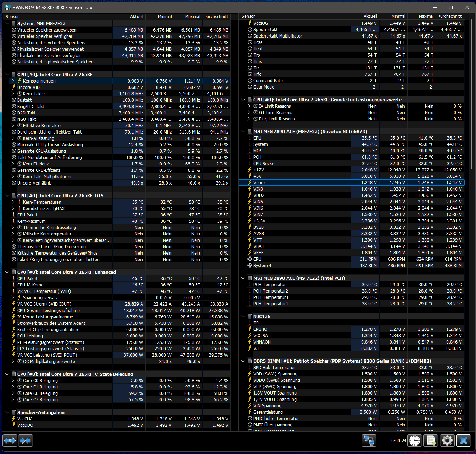Click the elapsed timer 0:00:24

(398, 441)
